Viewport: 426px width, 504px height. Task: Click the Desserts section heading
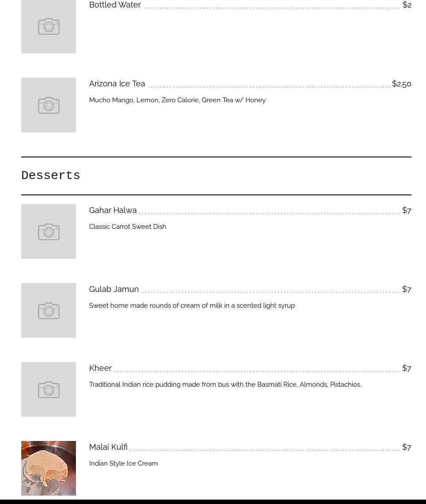[51, 175]
